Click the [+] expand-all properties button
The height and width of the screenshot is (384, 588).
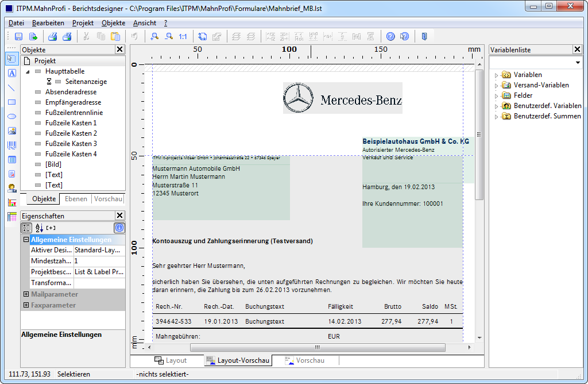[x=51, y=228]
